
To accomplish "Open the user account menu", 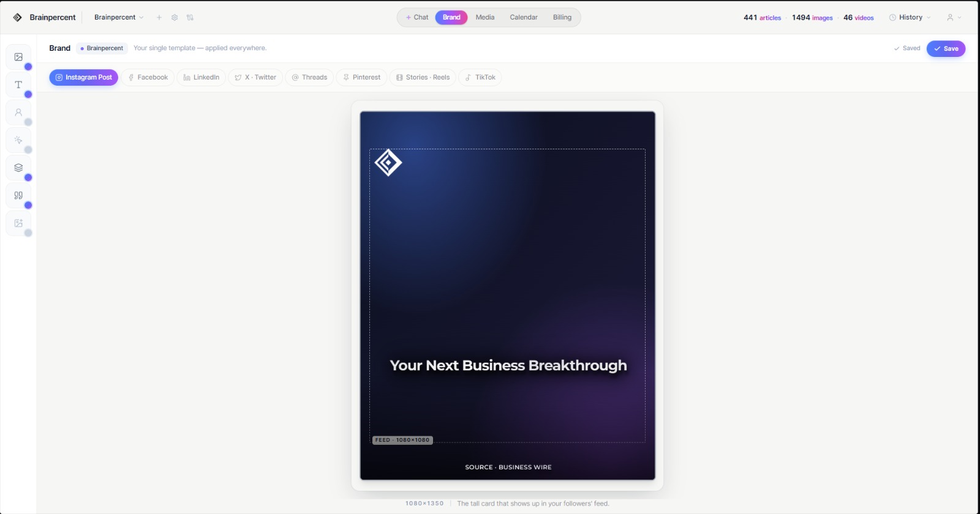I will click(954, 17).
